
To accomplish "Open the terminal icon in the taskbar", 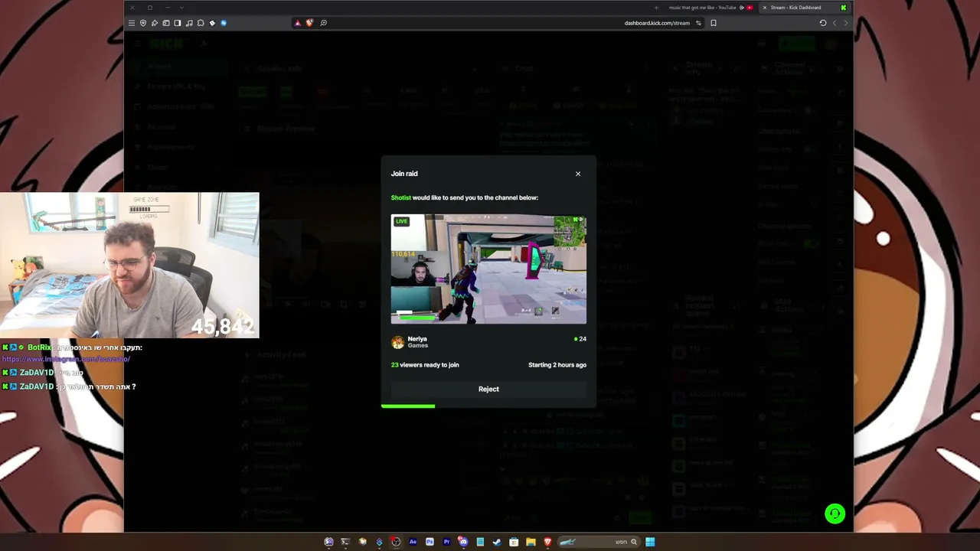I will 345,542.
